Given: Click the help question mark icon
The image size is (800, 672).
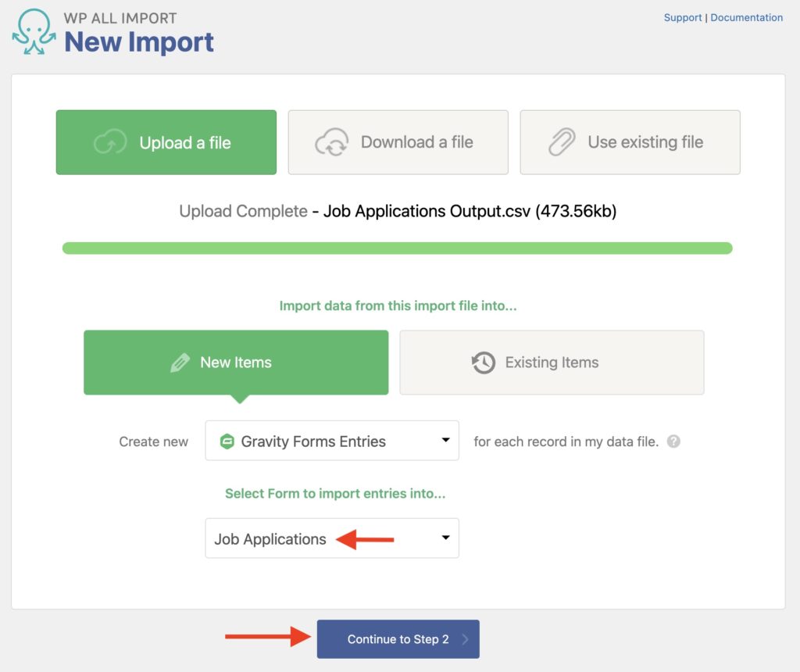Looking at the screenshot, I should tap(673, 441).
